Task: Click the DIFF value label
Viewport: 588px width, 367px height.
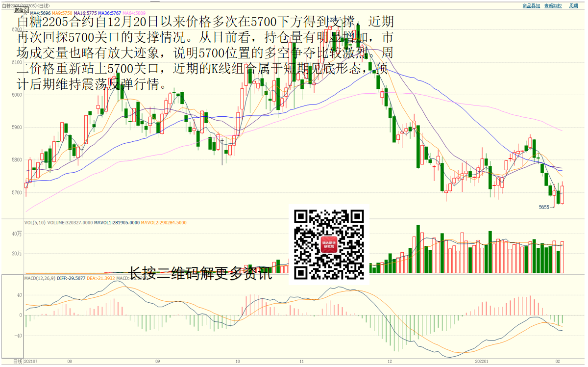Action: point(72,278)
